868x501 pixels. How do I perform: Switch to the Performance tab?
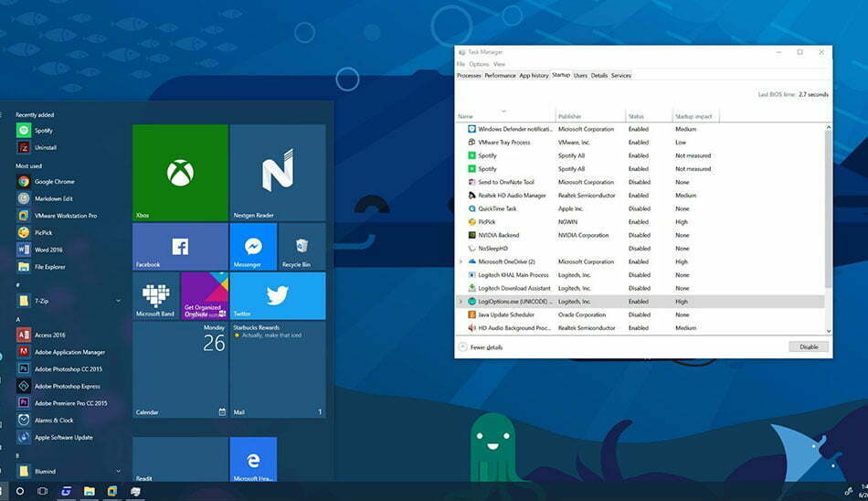pyautogui.click(x=500, y=75)
